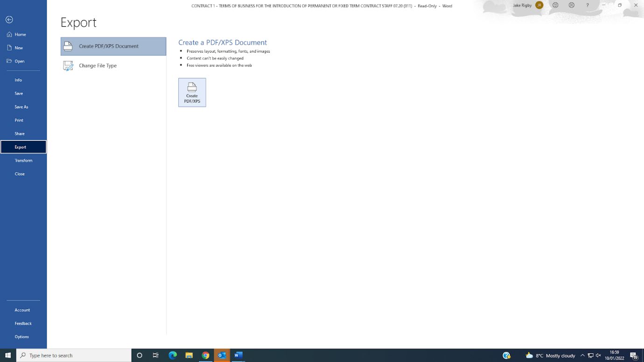This screenshot has width=644, height=362.
Task: Click the smiley face feedback icon
Action: point(555,5)
